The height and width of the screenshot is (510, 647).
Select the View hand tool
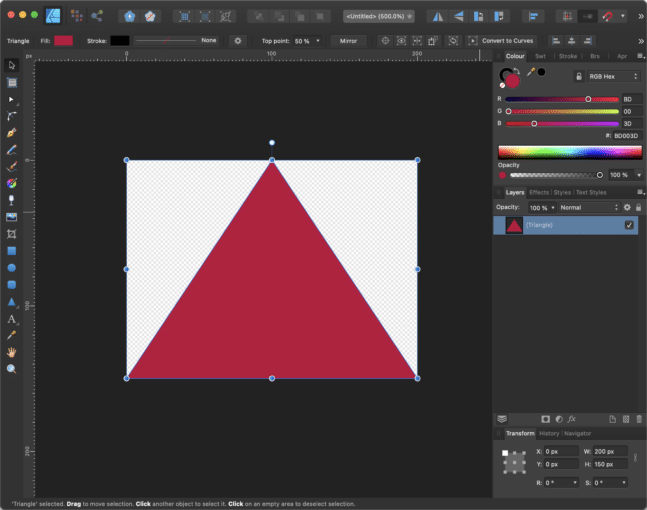(x=12, y=352)
